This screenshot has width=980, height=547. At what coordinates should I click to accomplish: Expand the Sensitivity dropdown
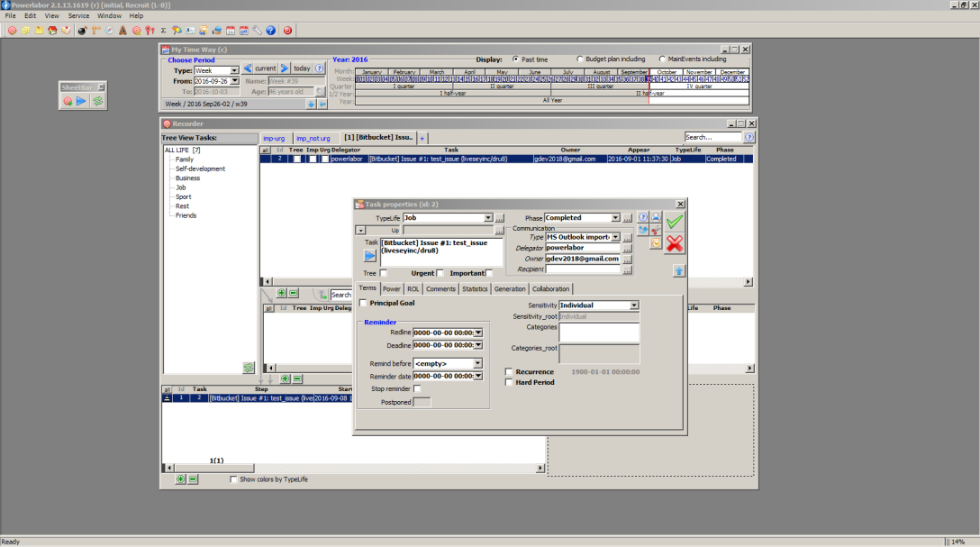[x=634, y=305]
